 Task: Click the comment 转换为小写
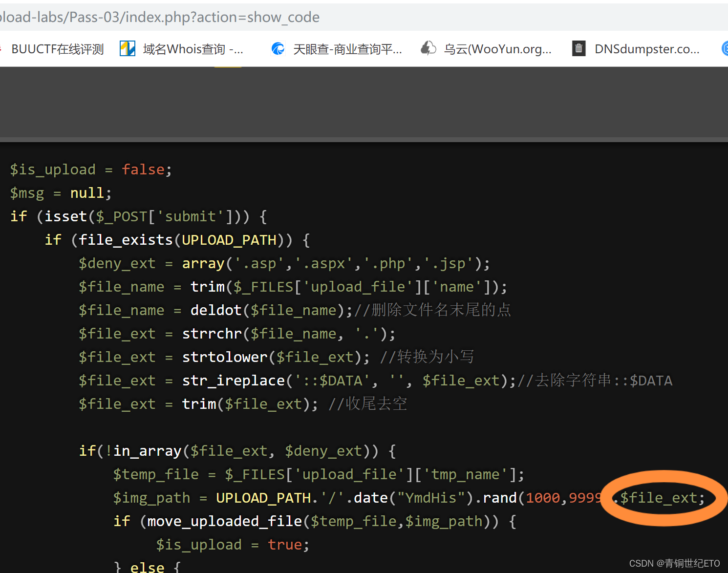pyautogui.click(x=427, y=357)
